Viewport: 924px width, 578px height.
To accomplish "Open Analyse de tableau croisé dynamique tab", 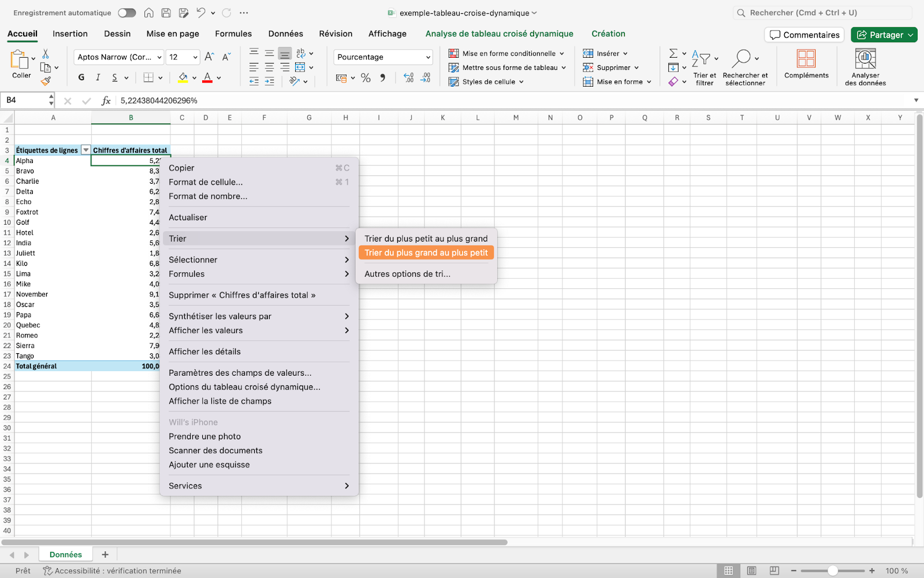I will pyautogui.click(x=500, y=34).
